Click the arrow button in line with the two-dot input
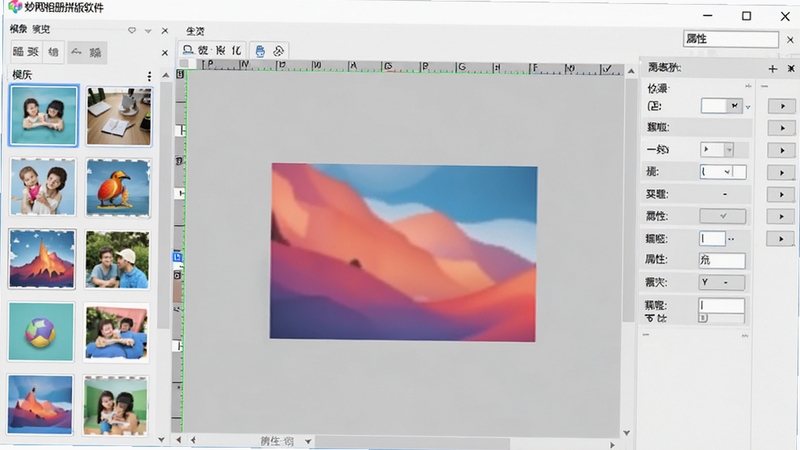This screenshot has height=450, width=800. pos(781,238)
